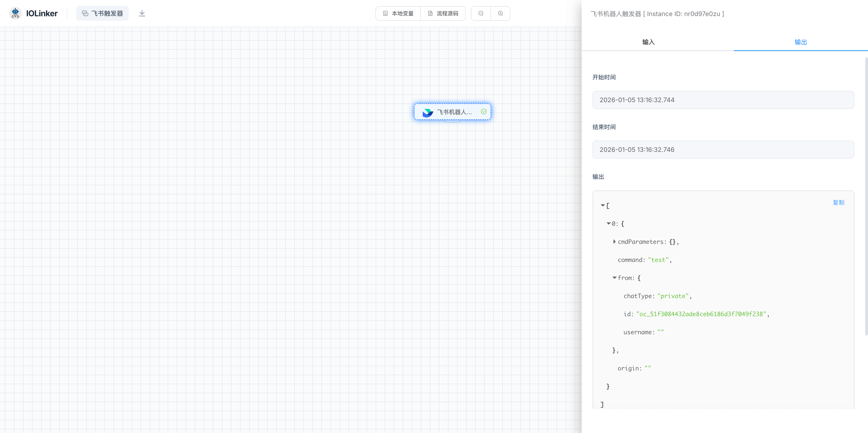The height and width of the screenshot is (433, 868).
Task: Collapse the from: object triangle
Action: [x=614, y=278]
